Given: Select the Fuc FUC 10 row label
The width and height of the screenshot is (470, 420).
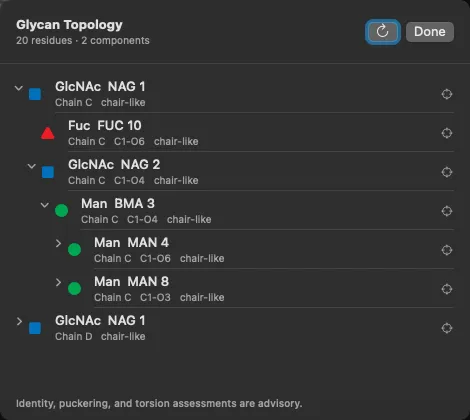Looking at the screenshot, I should pyautogui.click(x=105, y=126).
